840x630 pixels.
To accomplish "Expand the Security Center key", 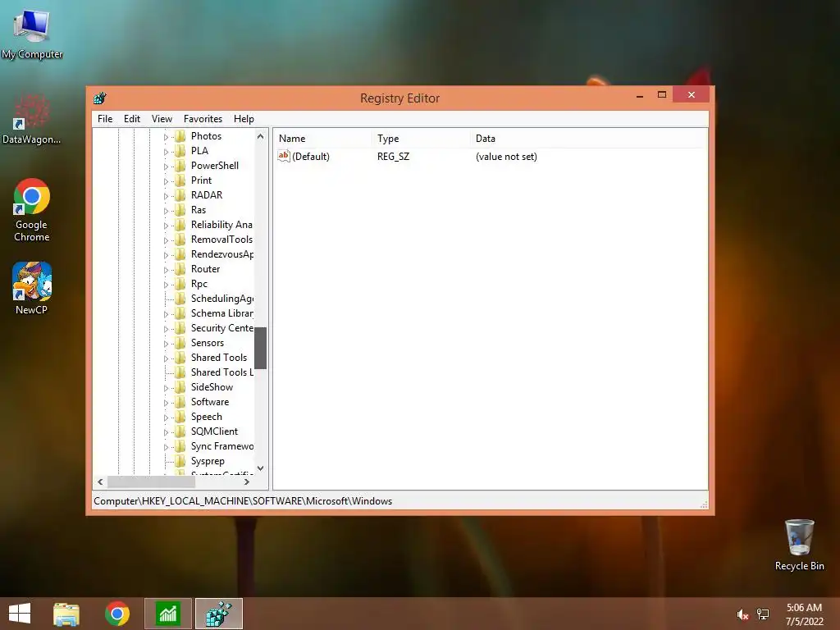I will [166, 329].
